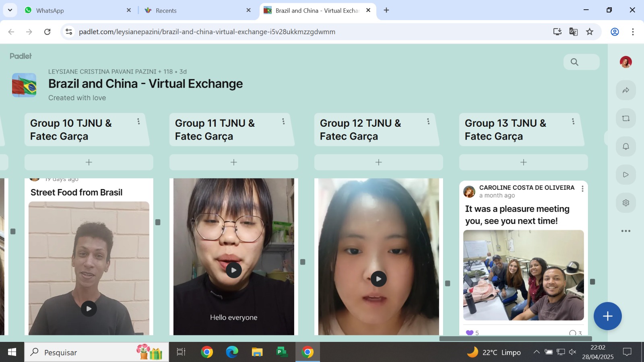Click the remake padlet icon in sidebar
This screenshot has width=644, height=362.
click(625, 119)
